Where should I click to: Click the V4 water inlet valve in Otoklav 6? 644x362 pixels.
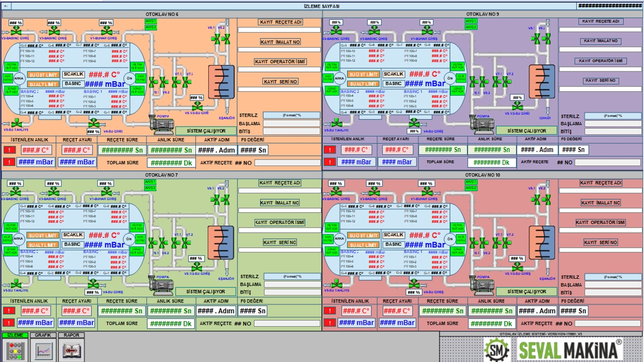[94, 124]
